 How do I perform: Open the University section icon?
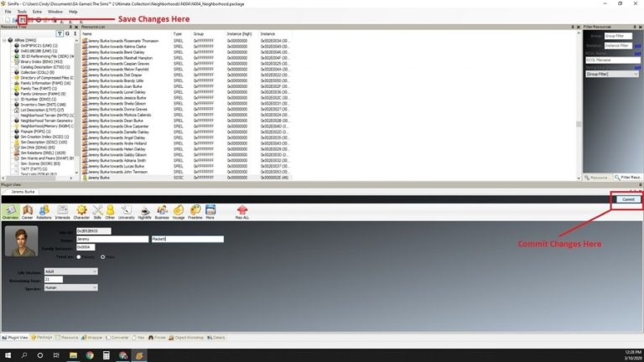(127, 210)
